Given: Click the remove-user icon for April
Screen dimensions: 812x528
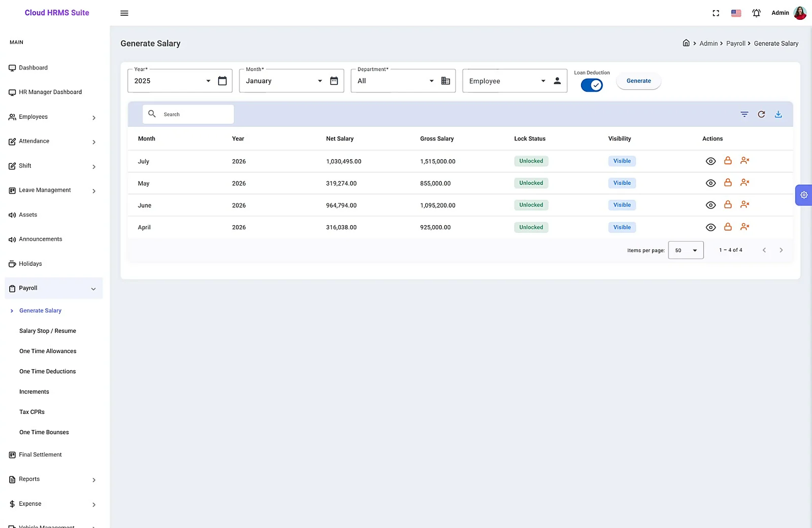Looking at the screenshot, I should (745, 227).
